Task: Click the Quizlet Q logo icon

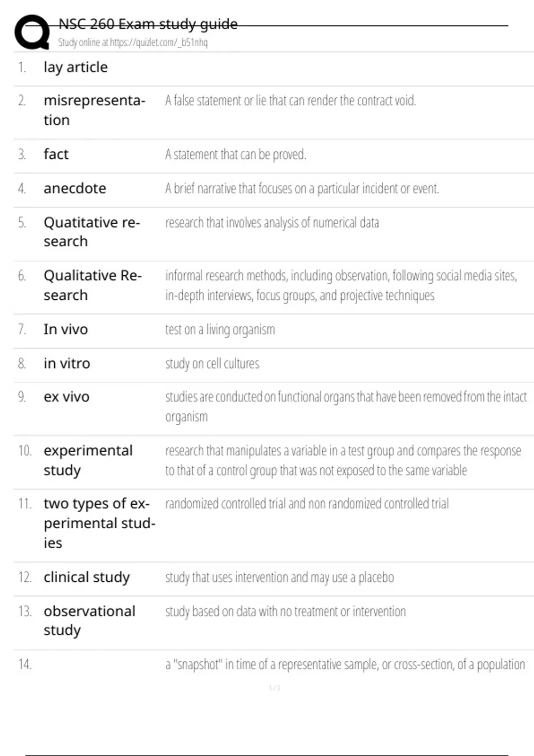Action: [x=32, y=32]
